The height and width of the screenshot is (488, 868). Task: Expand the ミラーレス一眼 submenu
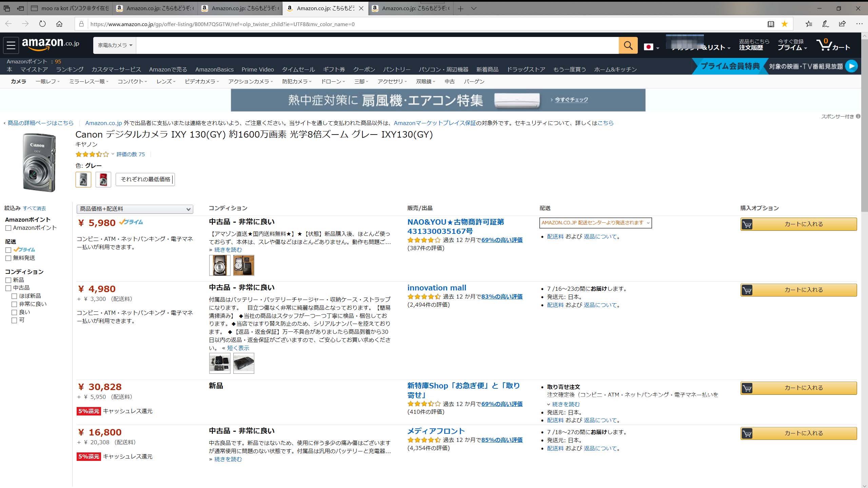[88, 81]
